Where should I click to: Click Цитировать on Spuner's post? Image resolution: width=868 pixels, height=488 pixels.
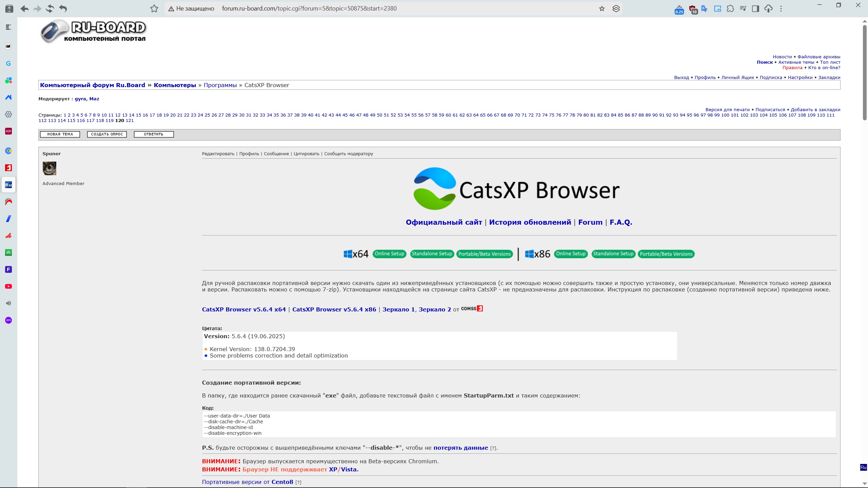pos(306,154)
